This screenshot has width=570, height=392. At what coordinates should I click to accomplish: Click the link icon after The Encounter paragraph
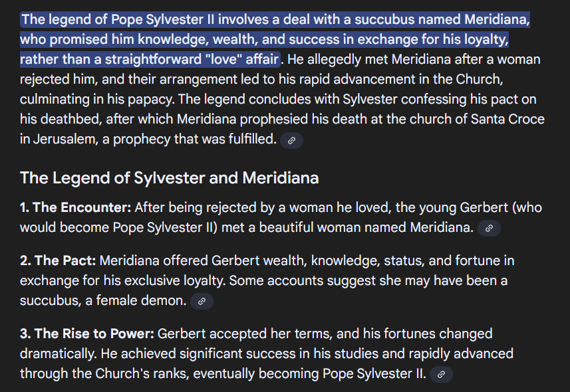489,228
